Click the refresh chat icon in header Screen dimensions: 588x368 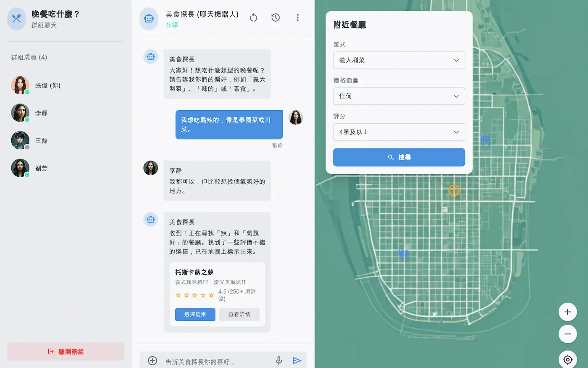(253, 18)
